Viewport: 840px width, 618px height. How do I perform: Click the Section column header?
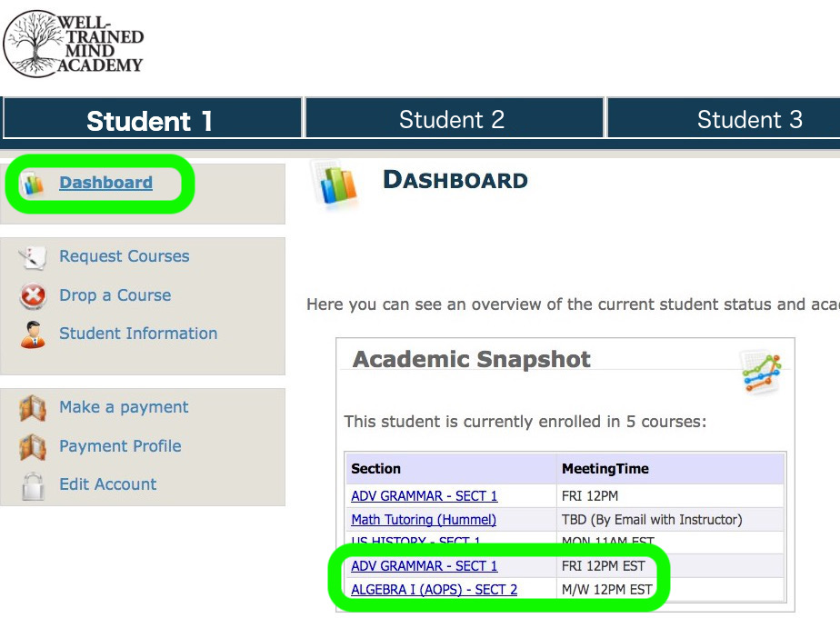pyautogui.click(x=375, y=469)
